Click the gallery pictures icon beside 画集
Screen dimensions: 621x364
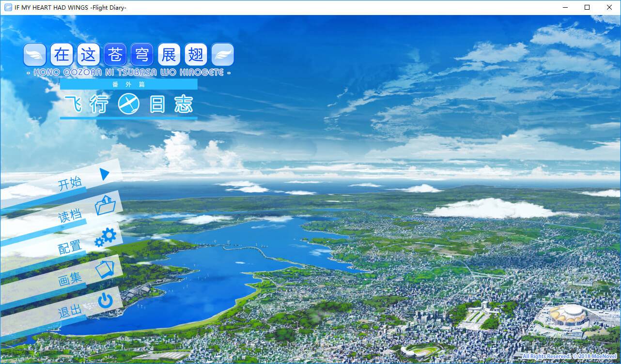point(105,269)
